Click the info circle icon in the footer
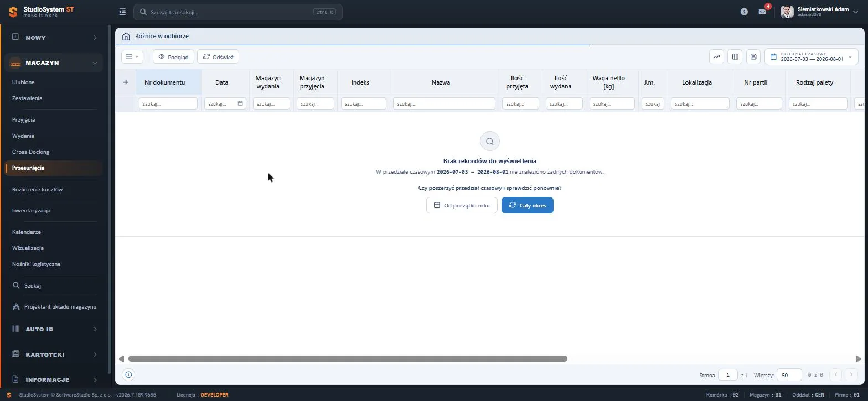Screen dimensions: 868x401 tap(128, 374)
